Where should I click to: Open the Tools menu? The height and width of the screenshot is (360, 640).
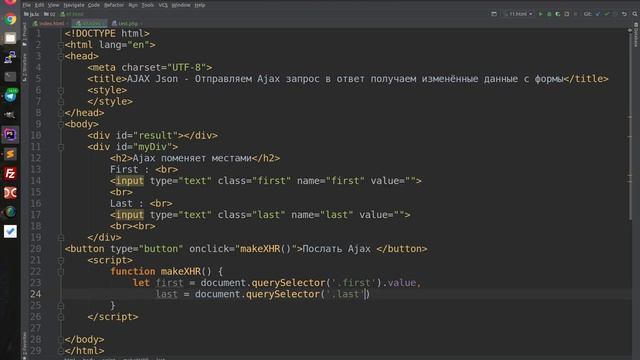[148, 5]
